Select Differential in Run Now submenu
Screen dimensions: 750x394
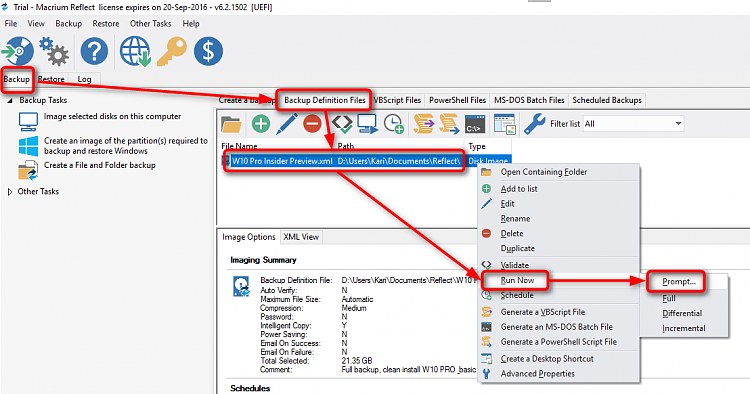tap(684, 314)
